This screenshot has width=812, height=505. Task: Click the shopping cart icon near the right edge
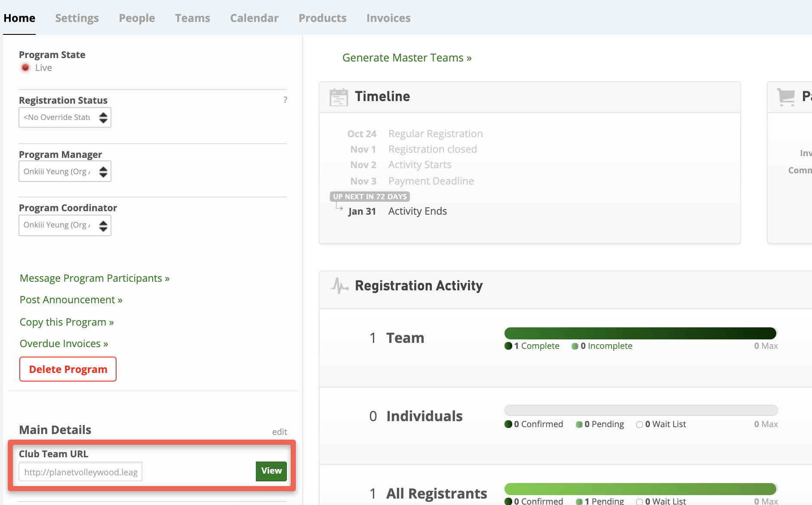(787, 97)
